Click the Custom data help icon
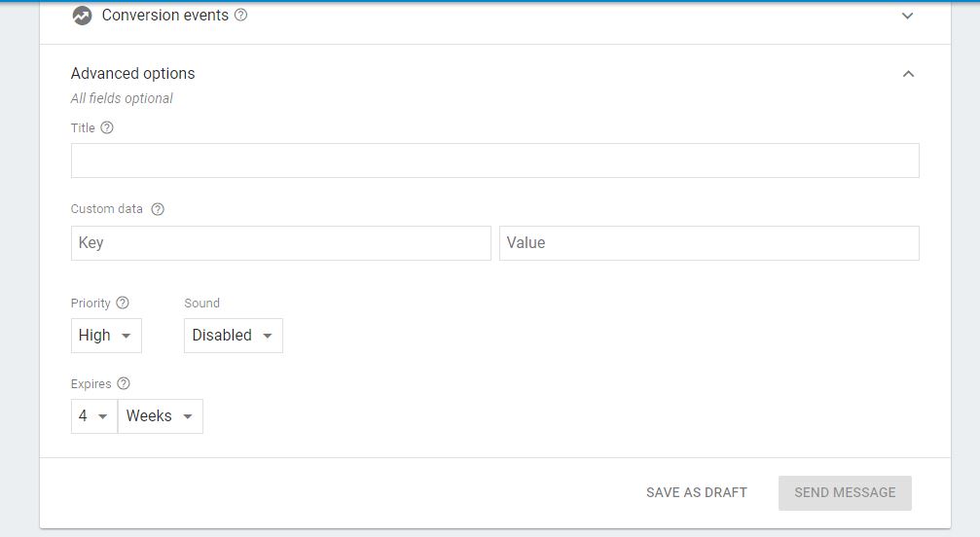The height and width of the screenshot is (537, 980). [x=158, y=209]
